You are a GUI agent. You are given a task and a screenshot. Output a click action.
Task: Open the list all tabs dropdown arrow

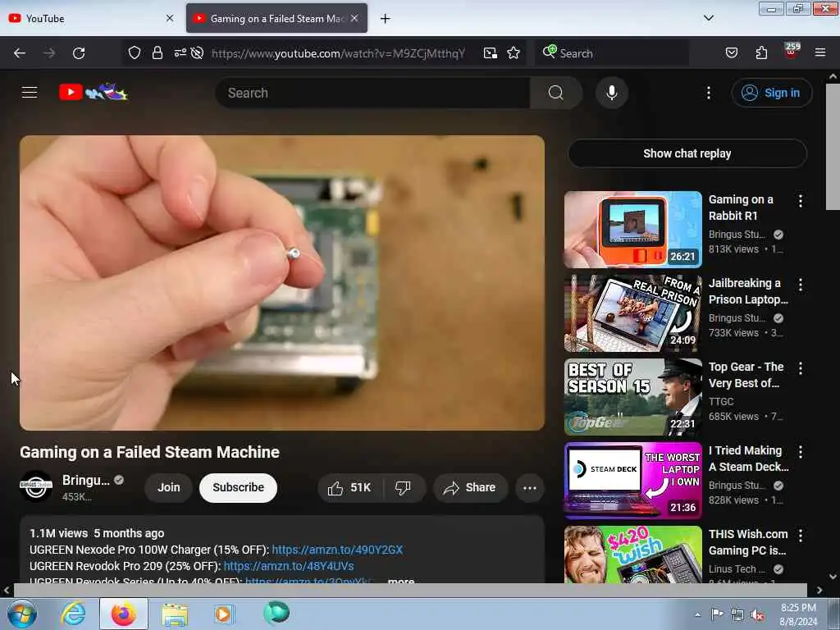(x=708, y=18)
